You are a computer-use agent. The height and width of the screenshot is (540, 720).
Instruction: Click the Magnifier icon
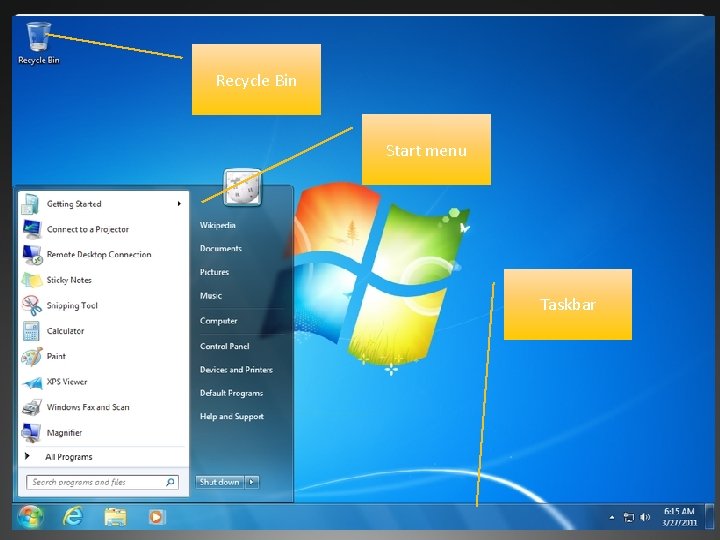coord(31,433)
